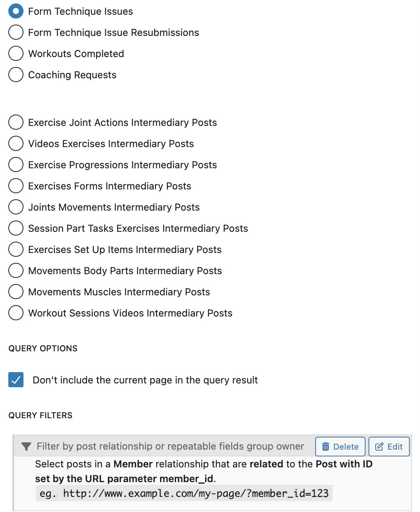The image size is (420, 512).
Task: Select Joints Movements Intermediary Posts
Action: tap(16, 207)
